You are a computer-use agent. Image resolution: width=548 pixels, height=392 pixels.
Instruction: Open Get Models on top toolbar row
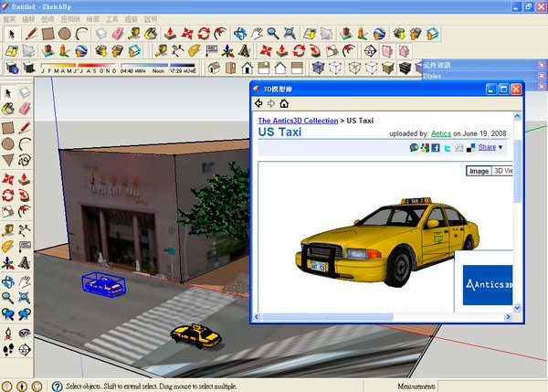click(x=399, y=34)
